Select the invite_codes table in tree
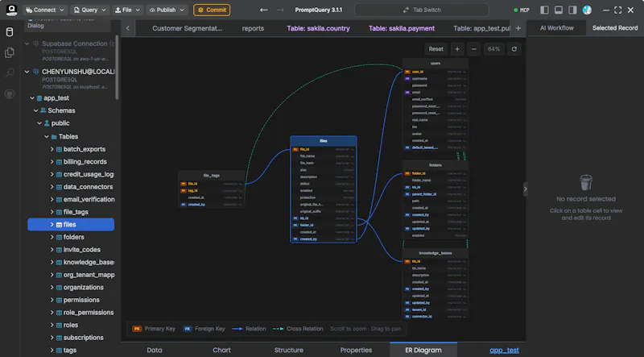Screen dimensions: 644x357 pos(82,250)
